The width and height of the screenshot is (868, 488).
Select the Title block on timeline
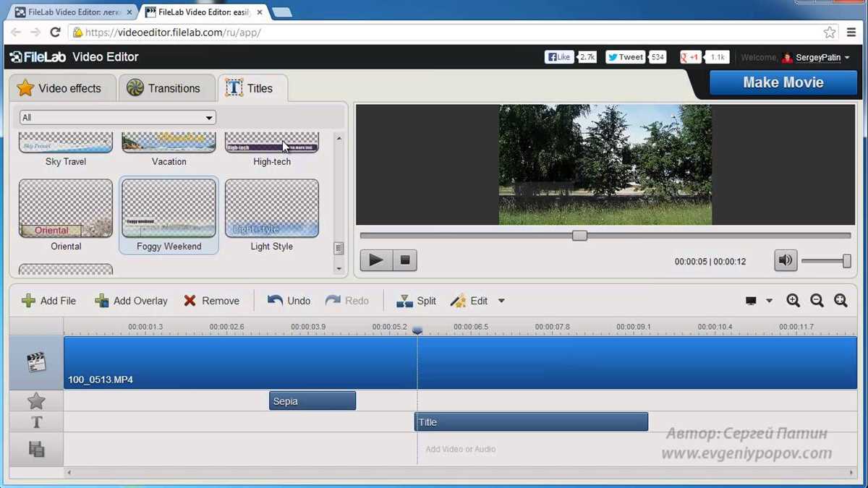click(531, 422)
